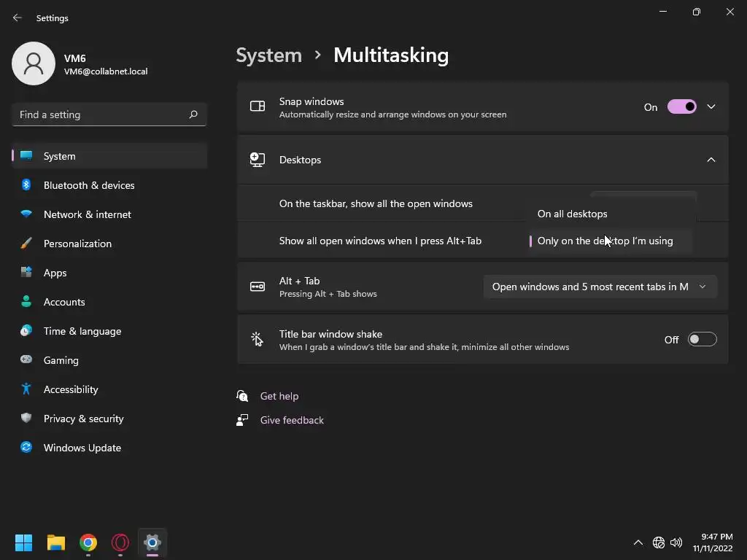This screenshot has width=747, height=560.
Task: Open the Network & internet wifi icon
Action: (26, 214)
